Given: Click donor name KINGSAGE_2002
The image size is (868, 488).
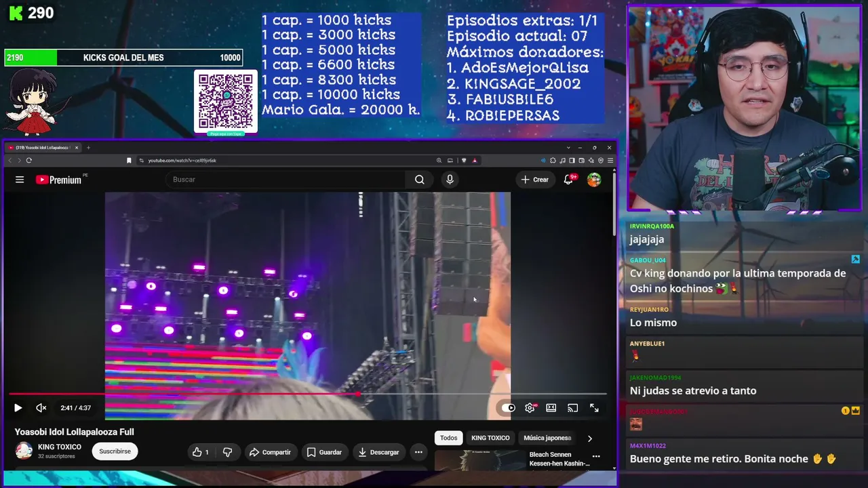Looking at the screenshot, I should [x=522, y=84].
